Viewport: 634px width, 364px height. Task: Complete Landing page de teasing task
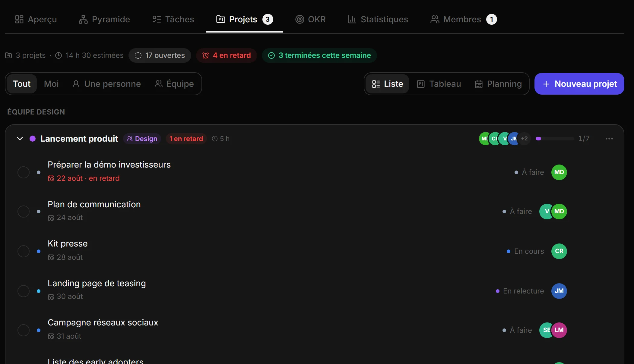pos(24,291)
